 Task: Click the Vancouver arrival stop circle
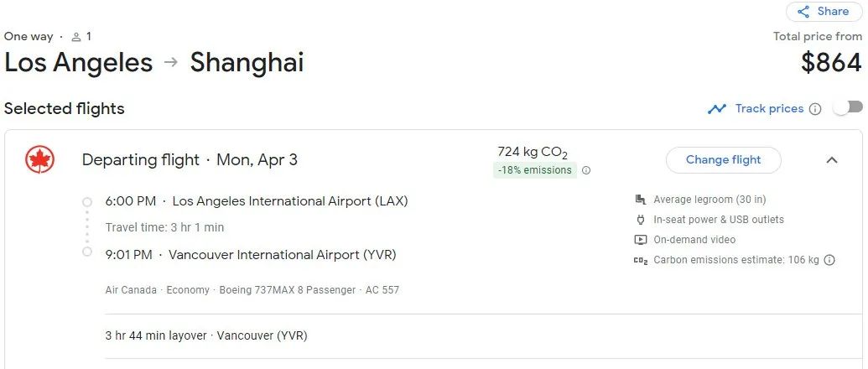(x=87, y=252)
